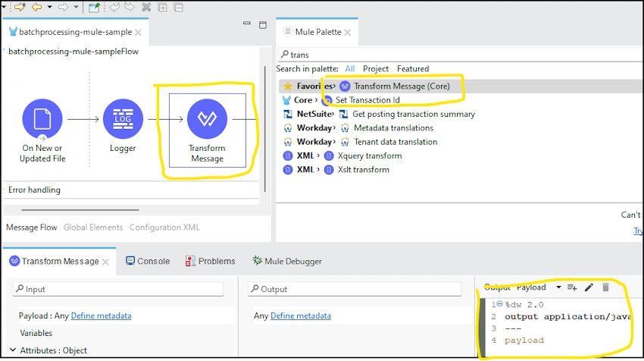Open the Output Payload target dropdown
This screenshot has width=644, height=361.
tap(558, 287)
